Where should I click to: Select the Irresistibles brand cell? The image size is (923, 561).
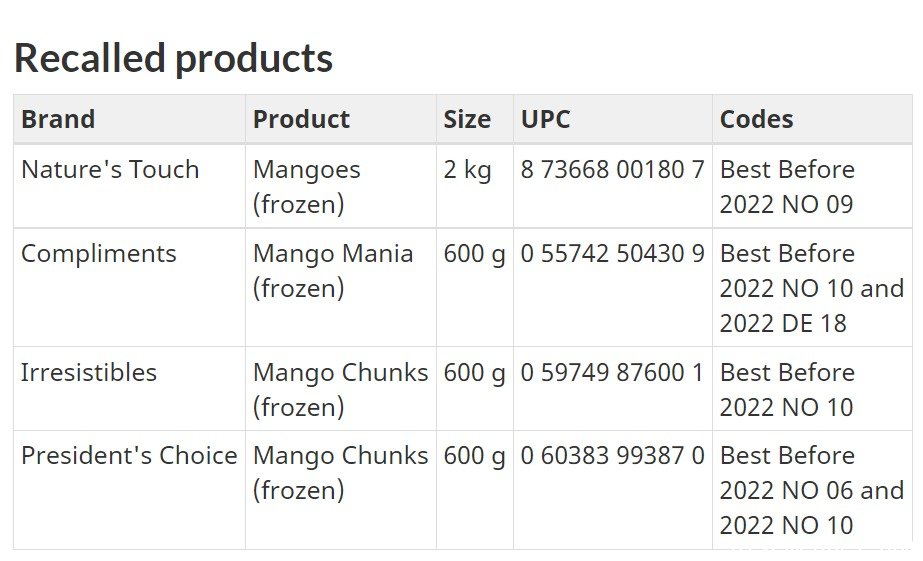coord(129,389)
